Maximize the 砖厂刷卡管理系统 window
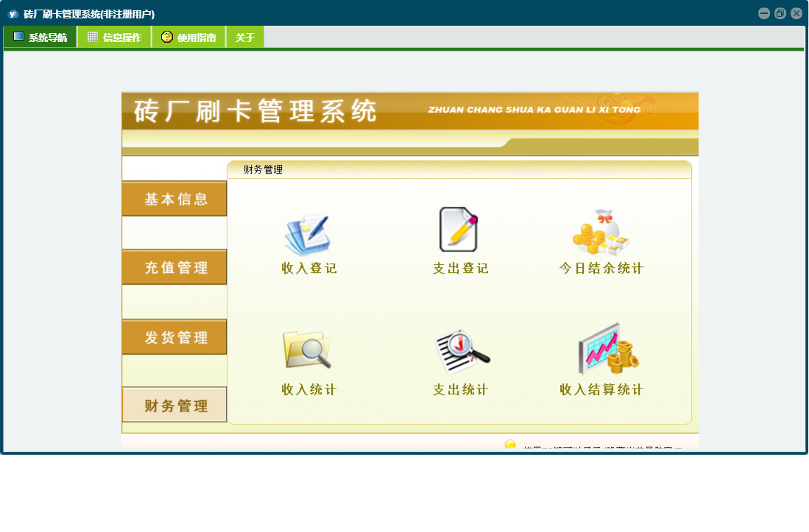The height and width of the screenshot is (532, 809). 780,13
